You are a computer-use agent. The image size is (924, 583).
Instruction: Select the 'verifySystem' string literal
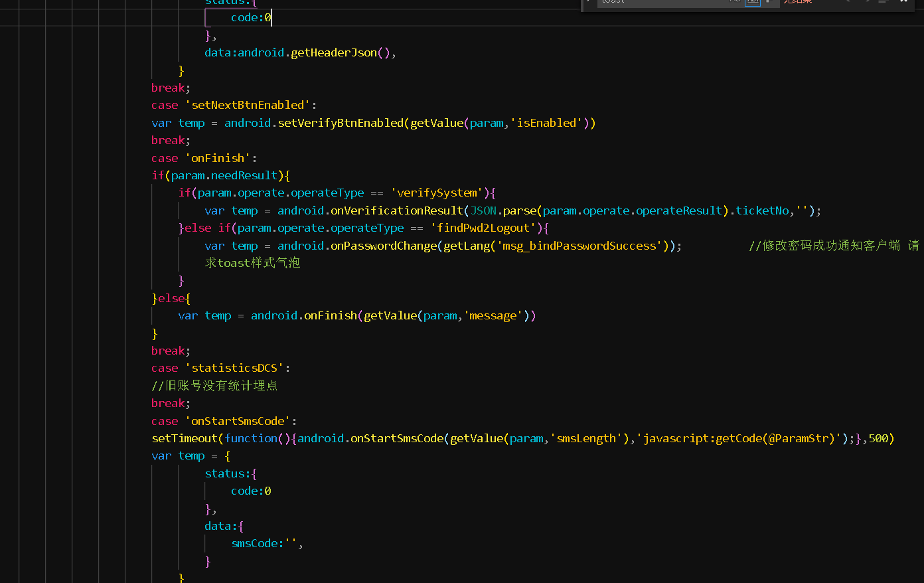click(437, 193)
